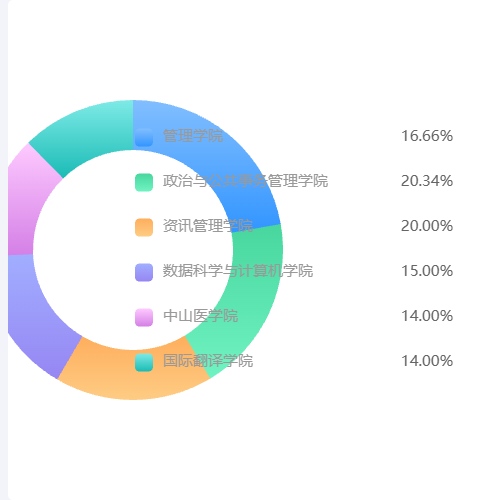Toggle the 国际翻译学院 legend label
Screen dimensions: 500x500
coord(208,361)
